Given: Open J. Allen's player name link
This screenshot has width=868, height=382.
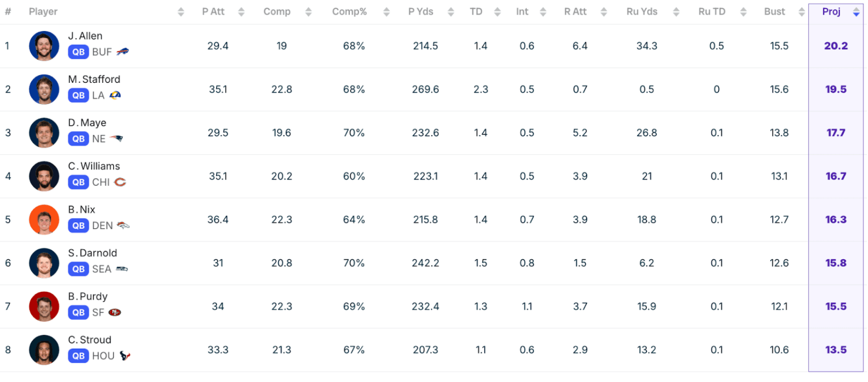Looking at the screenshot, I should click(85, 36).
